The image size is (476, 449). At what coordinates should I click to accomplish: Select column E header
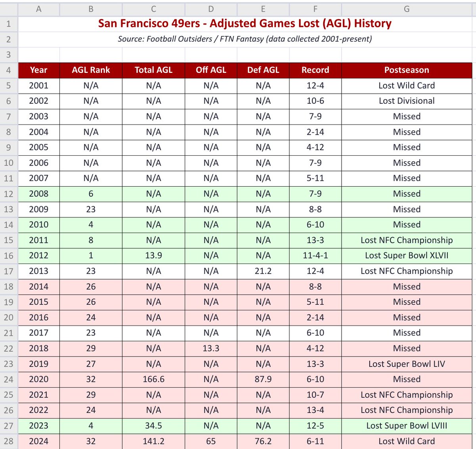pos(263,9)
